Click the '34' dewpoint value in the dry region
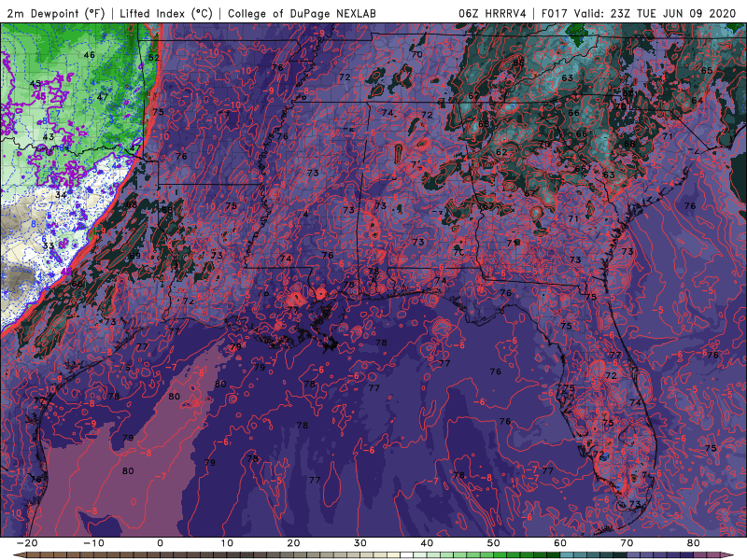747x560 pixels. [61, 195]
